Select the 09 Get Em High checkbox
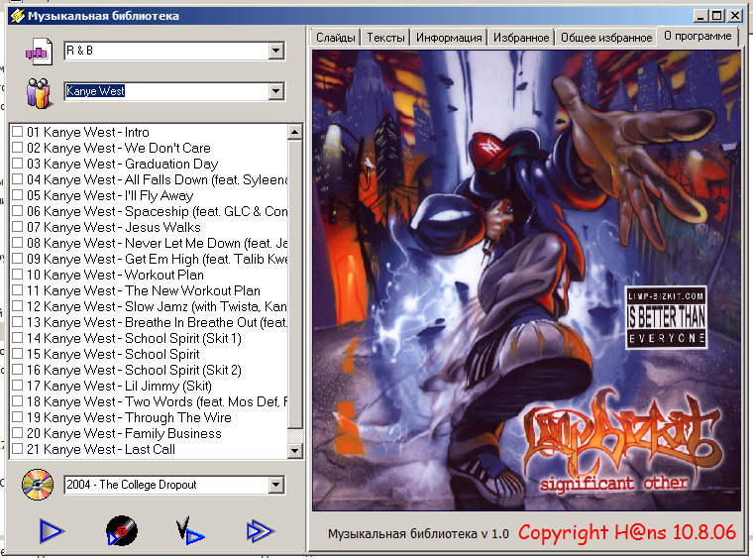This screenshot has height=560, width=753. pyautogui.click(x=17, y=259)
